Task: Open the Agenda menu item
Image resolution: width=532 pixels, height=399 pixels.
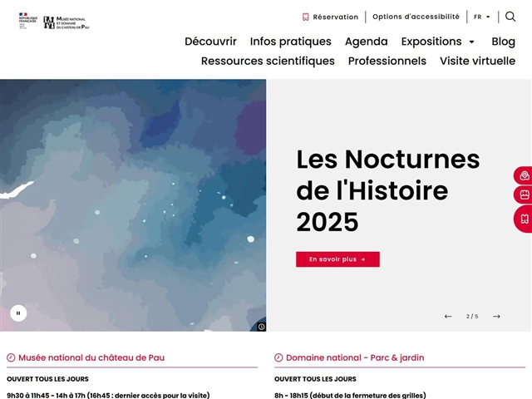Action: coord(366,42)
